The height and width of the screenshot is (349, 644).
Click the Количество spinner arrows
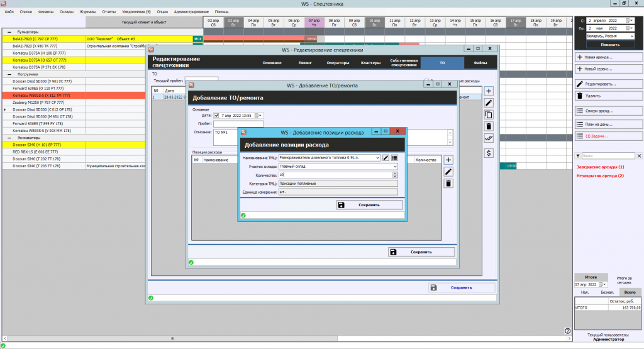tap(395, 175)
